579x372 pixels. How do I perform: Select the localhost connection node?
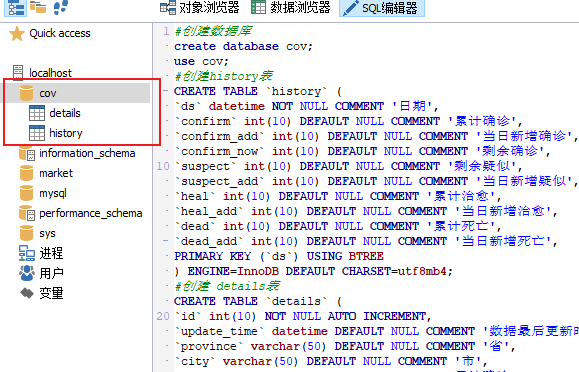coord(50,73)
